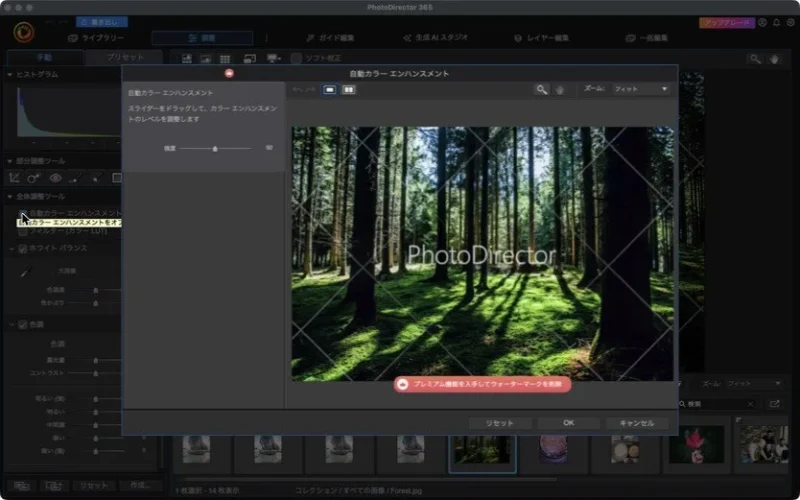This screenshot has height=500, width=800.
Task: Toggle the Auto Color Enhancement checkbox
Action: (x=22, y=213)
